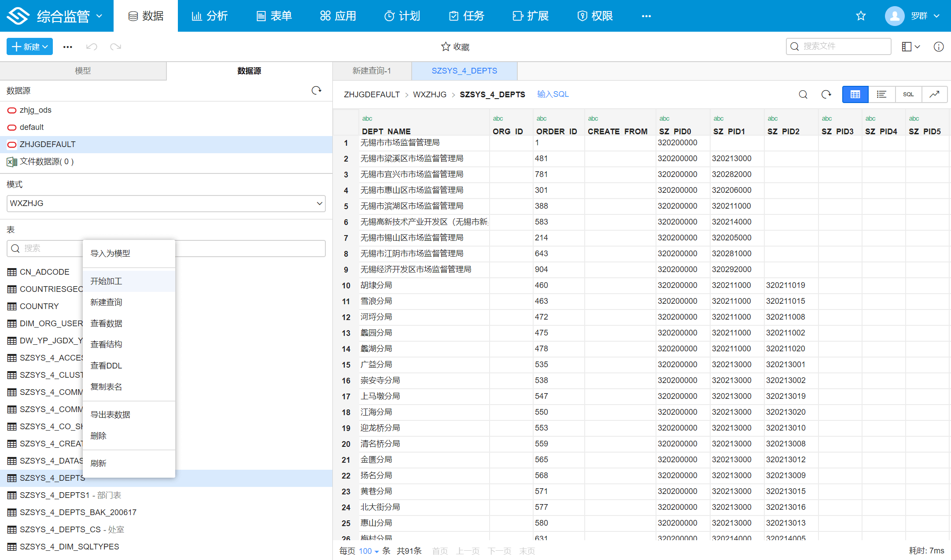This screenshot has width=951, height=560.
Task: Switch to the 新建查询-1 tab
Action: (x=372, y=70)
